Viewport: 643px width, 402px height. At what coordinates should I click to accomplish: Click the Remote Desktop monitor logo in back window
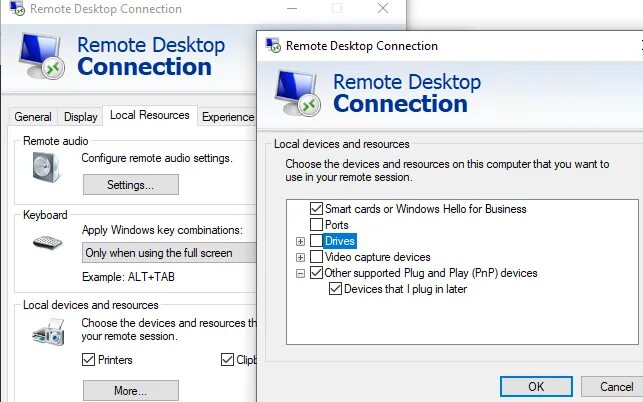click(x=41, y=56)
